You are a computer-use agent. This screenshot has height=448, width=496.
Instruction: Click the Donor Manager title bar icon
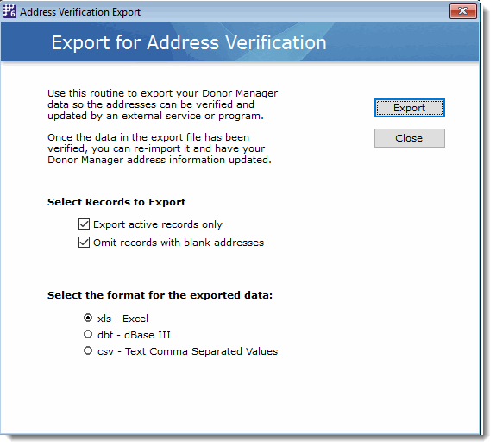(9, 11)
